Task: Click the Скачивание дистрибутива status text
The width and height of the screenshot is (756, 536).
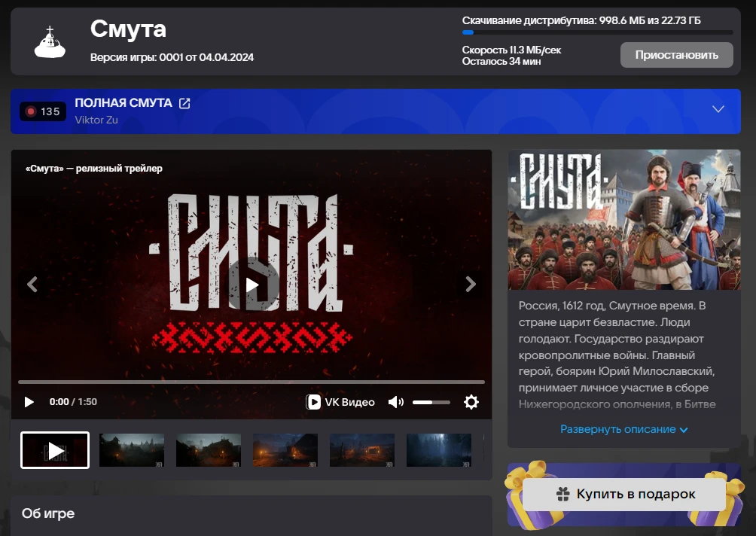Action: click(x=581, y=21)
